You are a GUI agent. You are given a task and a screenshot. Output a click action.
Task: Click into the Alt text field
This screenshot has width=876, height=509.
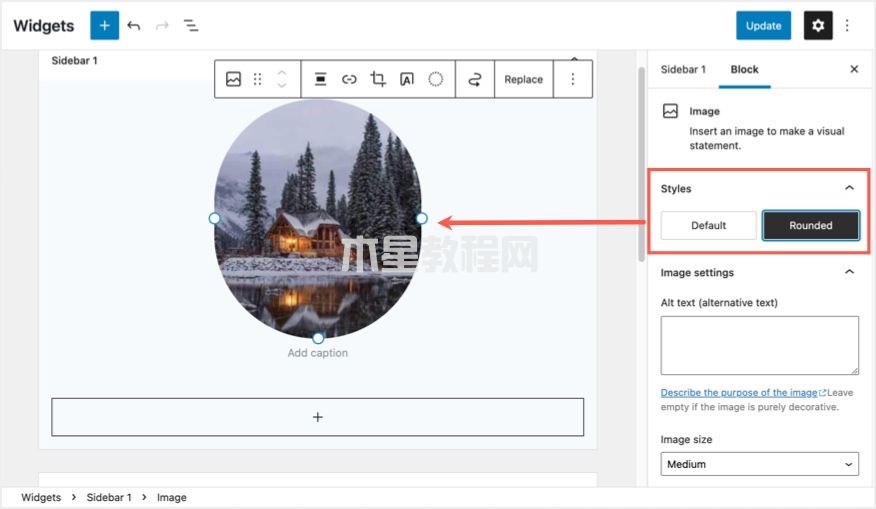[759, 345]
